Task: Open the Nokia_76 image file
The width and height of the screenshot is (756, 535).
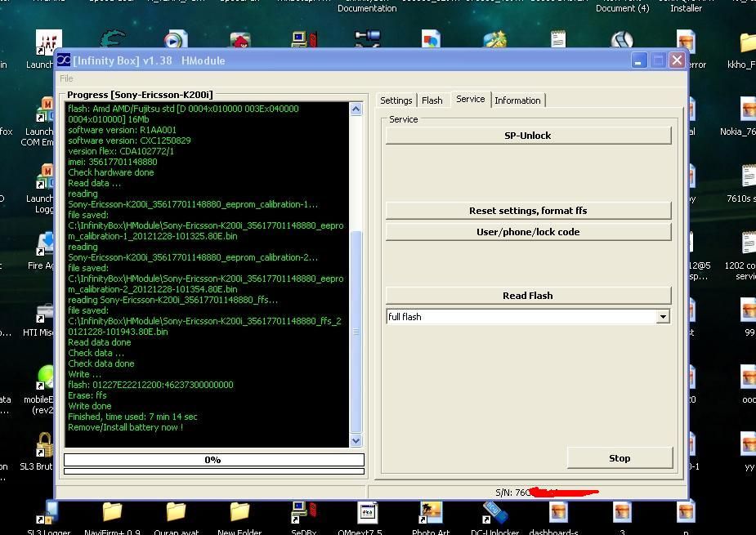Action: [x=747, y=109]
